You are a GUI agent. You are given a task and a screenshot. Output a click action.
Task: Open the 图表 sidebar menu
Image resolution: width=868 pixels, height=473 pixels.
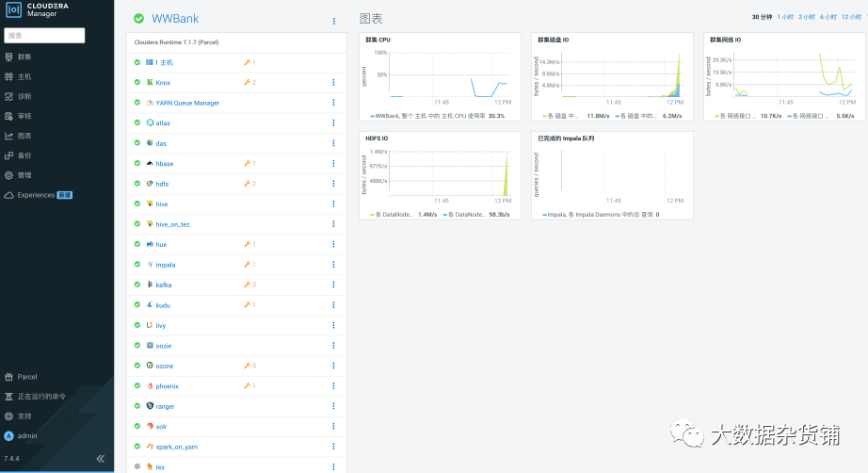tap(18, 136)
